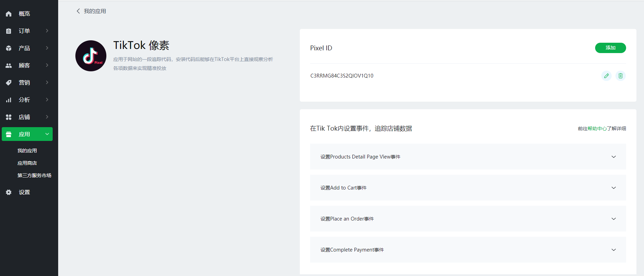
Task: Click the 设置 gear icon in sidebar
Action: (9, 192)
